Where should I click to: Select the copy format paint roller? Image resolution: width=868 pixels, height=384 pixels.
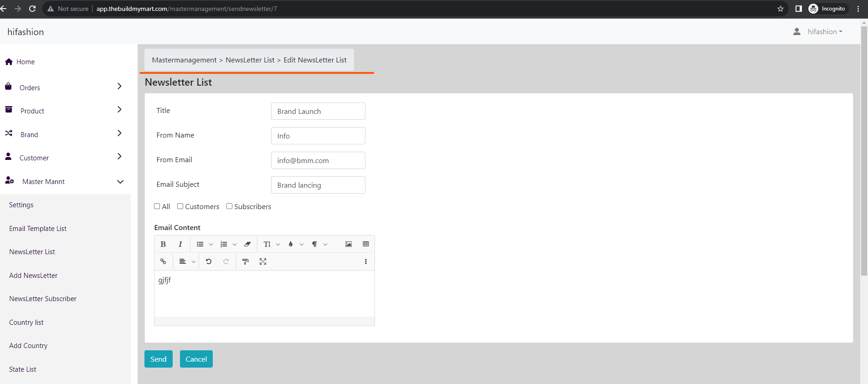tap(246, 261)
